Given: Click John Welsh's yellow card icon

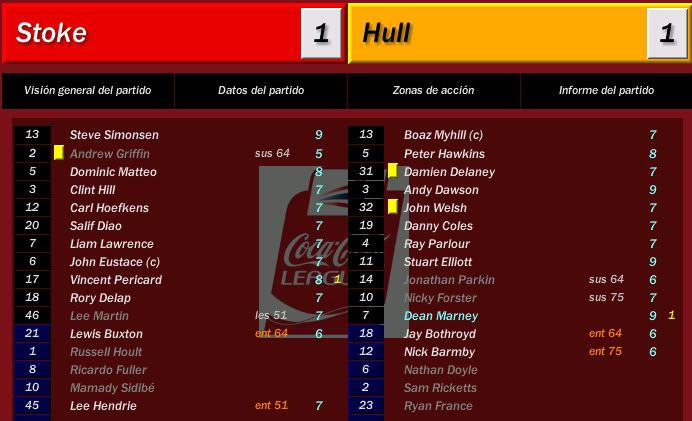Looking at the screenshot, I should tap(393, 207).
